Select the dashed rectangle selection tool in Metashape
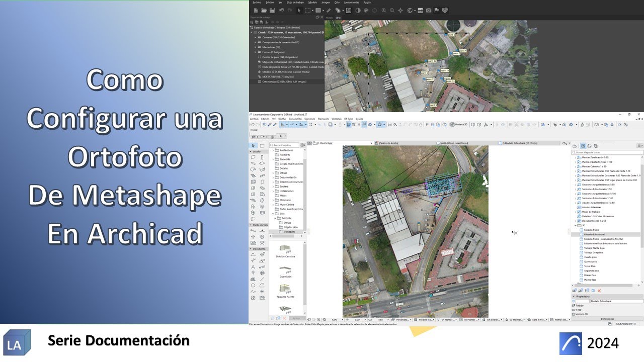The image size is (644, 362). point(307,10)
